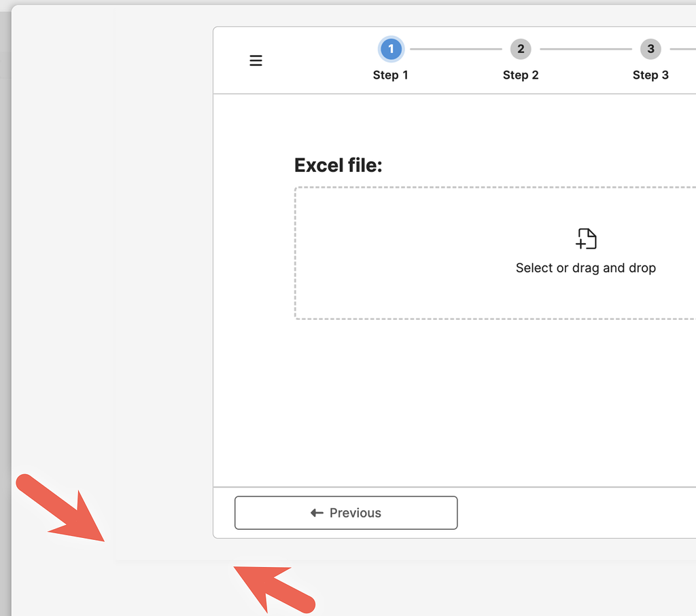The height and width of the screenshot is (616, 696).
Task: Open the hamburger navigation menu
Action: 256,60
